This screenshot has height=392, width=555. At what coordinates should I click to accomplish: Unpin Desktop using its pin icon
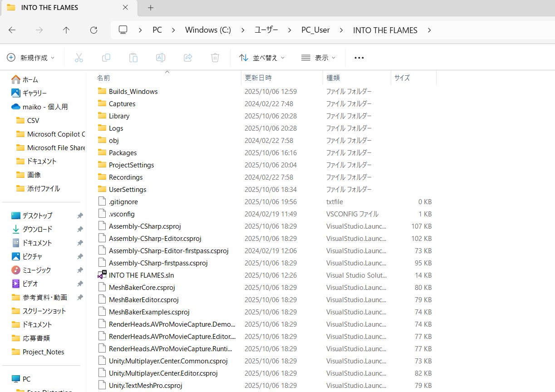point(80,216)
